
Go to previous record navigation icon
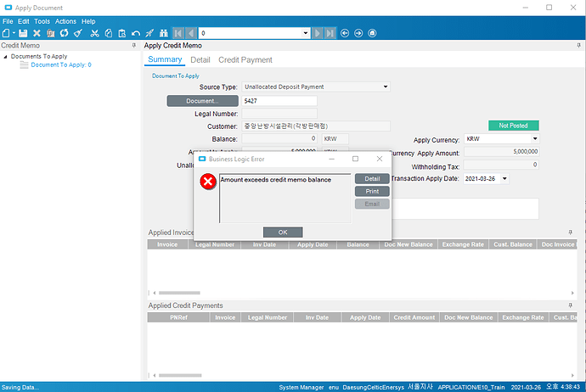[x=191, y=33]
